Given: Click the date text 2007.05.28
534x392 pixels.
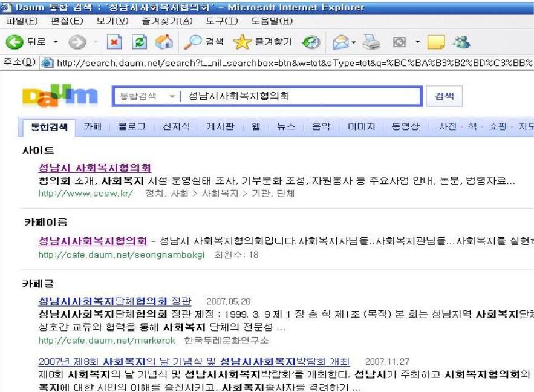Looking at the screenshot, I should [228, 301].
